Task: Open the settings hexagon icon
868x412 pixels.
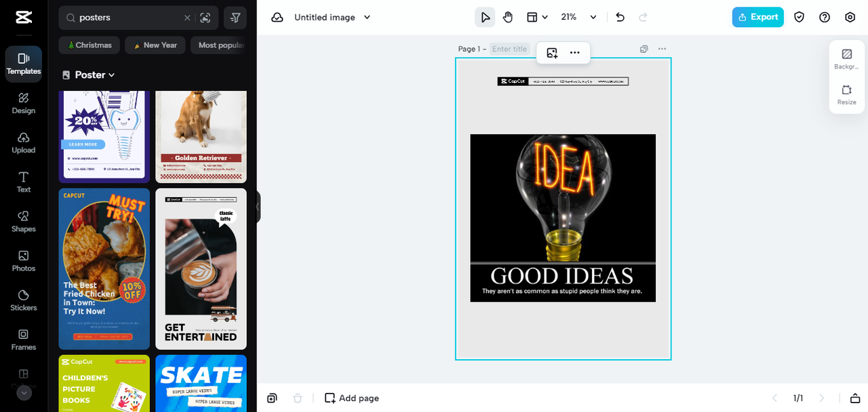Action: [x=850, y=18]
